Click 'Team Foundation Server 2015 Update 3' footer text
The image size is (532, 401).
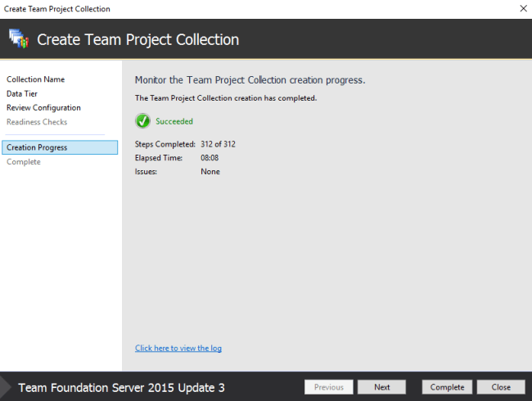pyautogui.click(x=121, y=387)
